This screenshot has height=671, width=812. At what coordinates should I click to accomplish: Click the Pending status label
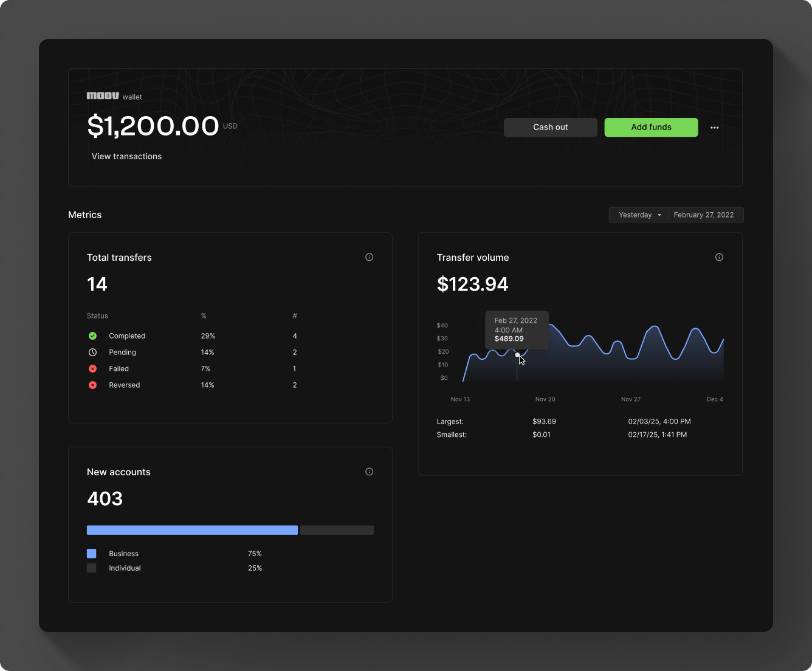(x=122, y=352)
